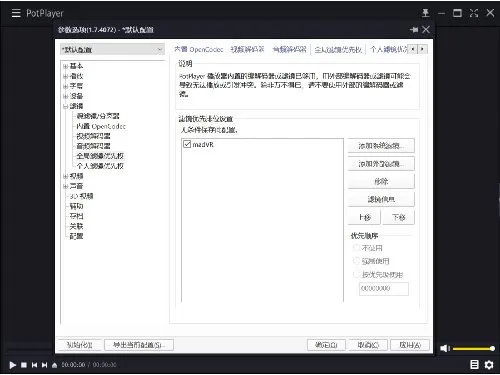Expand the 播放 tree node
This screenshot has height=375, width=500.
(x=65, y=76)
